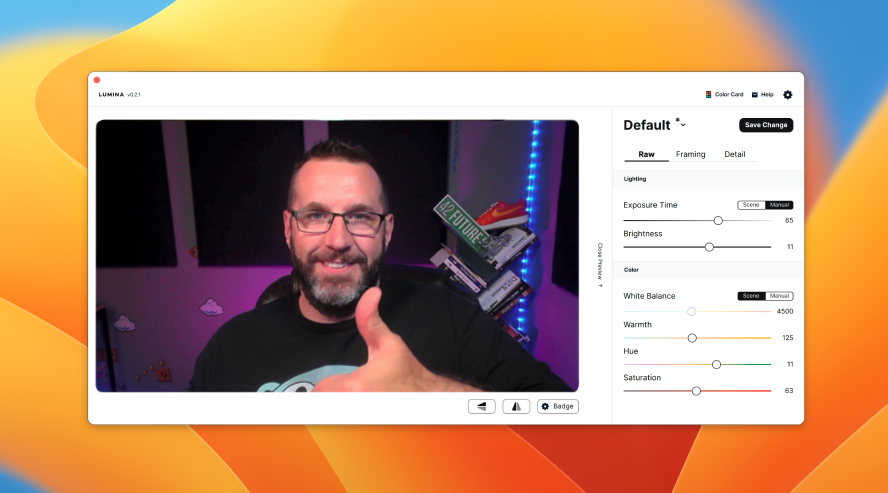Screen dimensions: 888x493
Task: Click the White Balance slider handle
Action: click(x=691, y=311)
